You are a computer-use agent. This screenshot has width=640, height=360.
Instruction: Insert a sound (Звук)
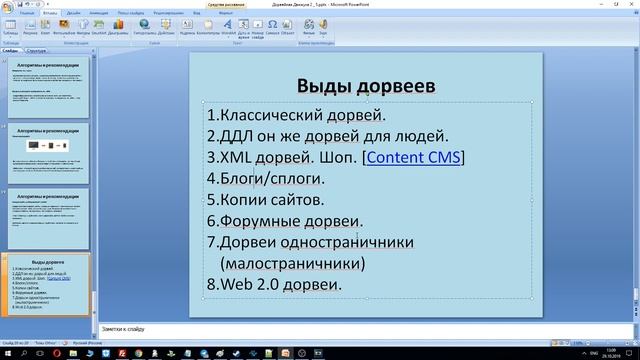[x=323, y=28]
